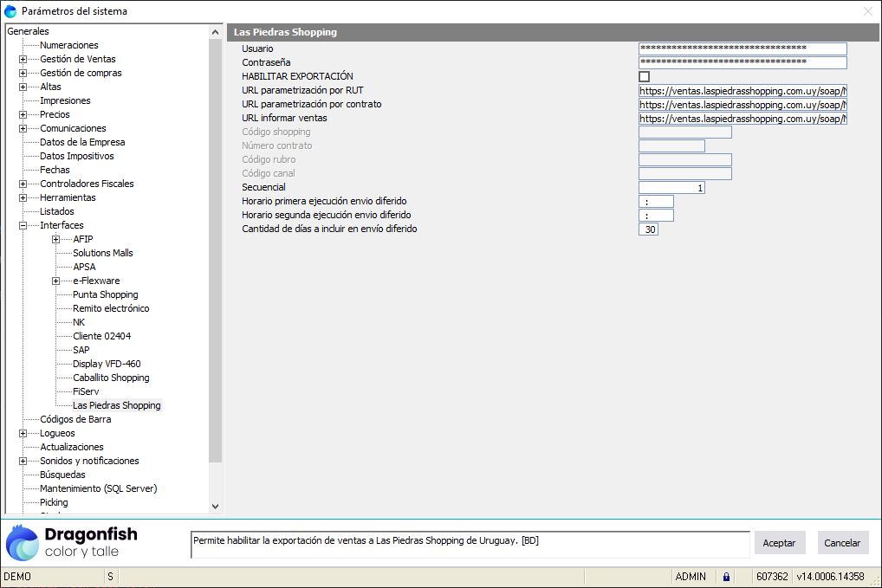Click Horario segunda ejecución time field
The width and height of the screenshot is (882, 588).
(656, 216)
